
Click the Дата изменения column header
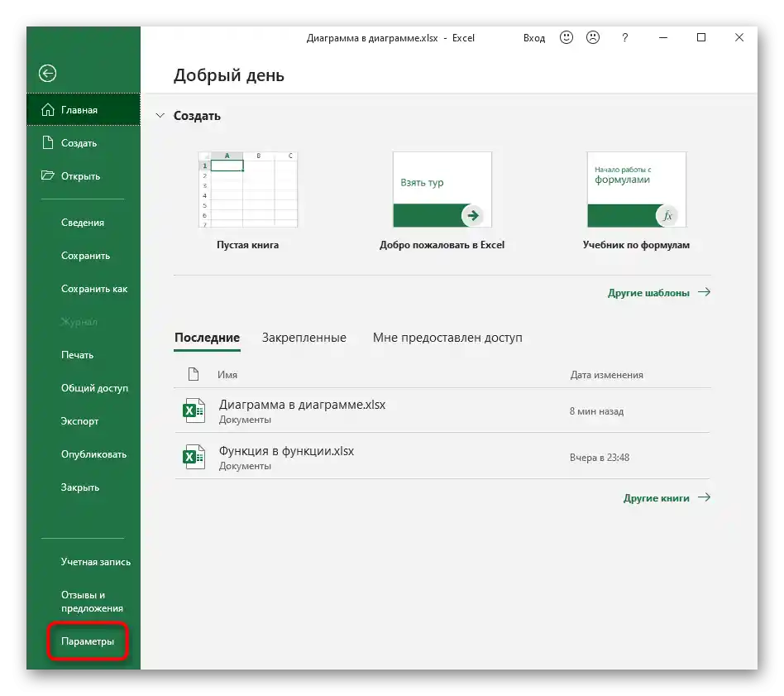coord(606,375)
